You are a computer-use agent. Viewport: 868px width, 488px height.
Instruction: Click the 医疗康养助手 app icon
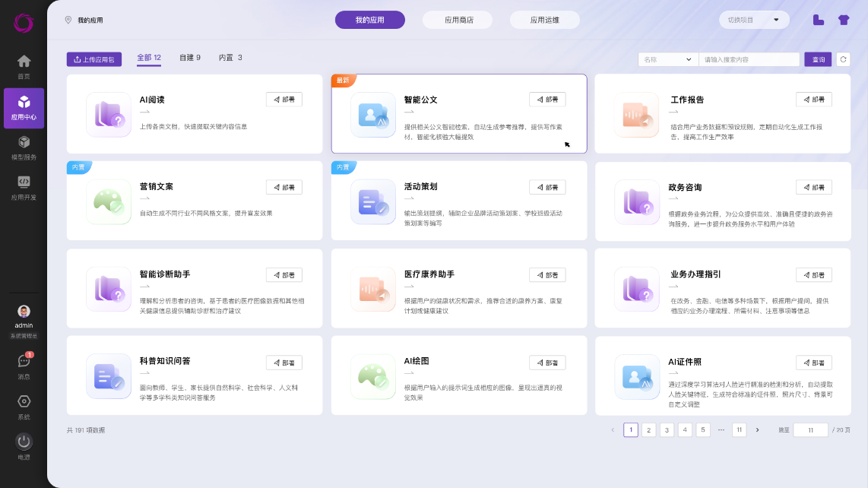coord(373,289)
